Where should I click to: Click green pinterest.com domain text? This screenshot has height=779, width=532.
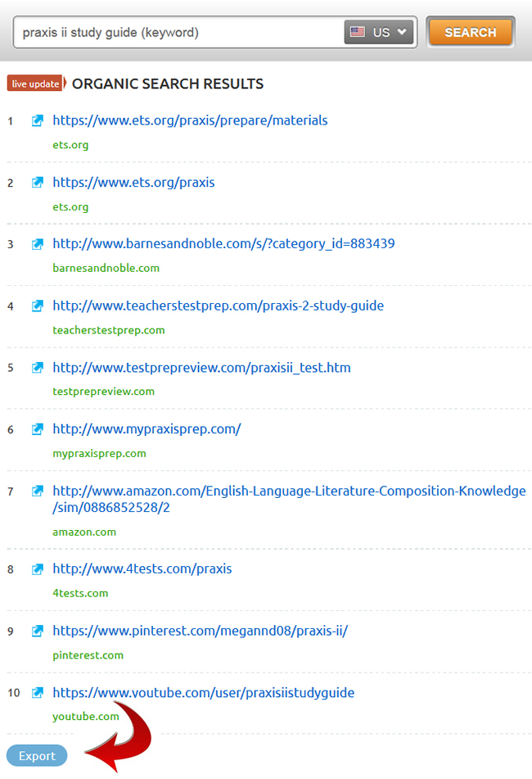coord(88,655)
